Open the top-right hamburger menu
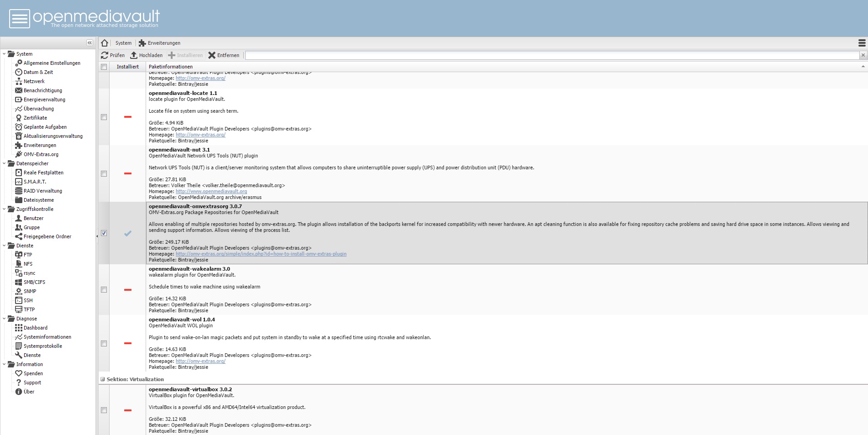Image resolution: width=868 pixels, height=435 pixels. (862, 43)
